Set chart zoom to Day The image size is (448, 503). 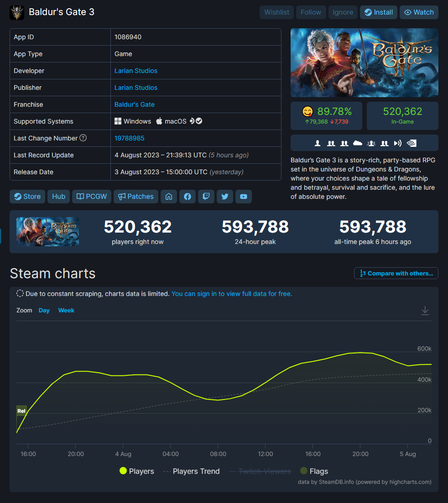44,310
